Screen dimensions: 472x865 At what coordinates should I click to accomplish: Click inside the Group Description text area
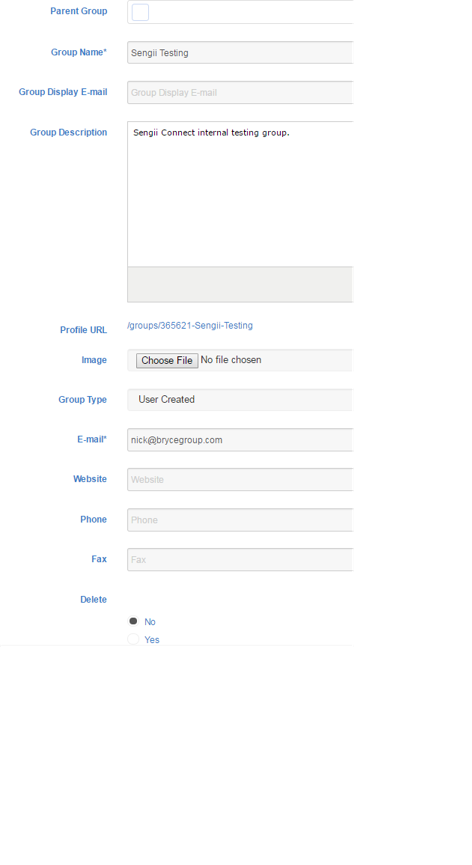point(240,194)
